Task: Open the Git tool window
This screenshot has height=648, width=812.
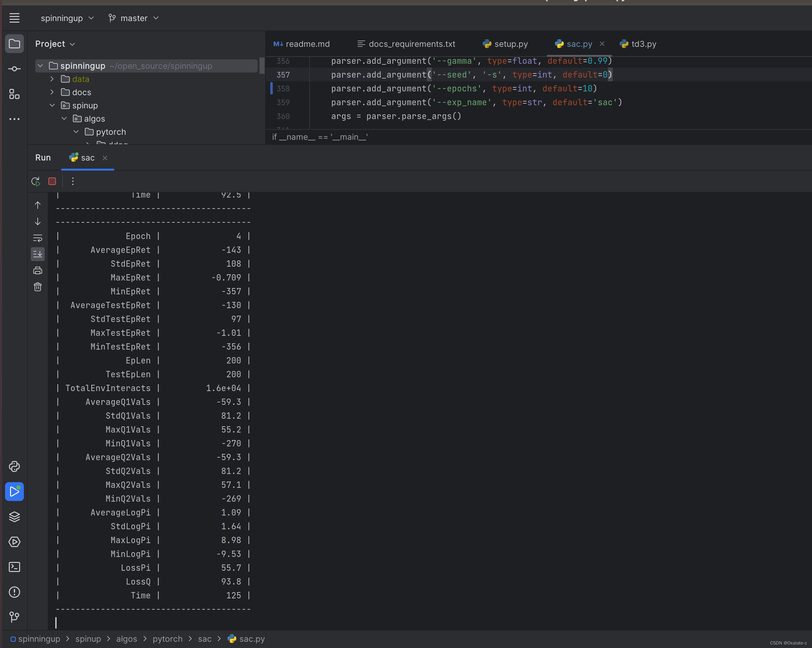Action: pyautogui.click(x=14, y=617)
